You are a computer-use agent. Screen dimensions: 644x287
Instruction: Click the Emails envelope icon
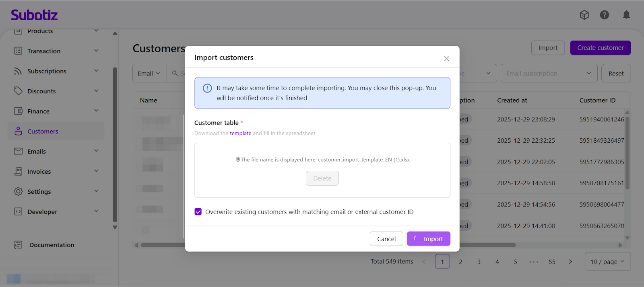tap(18, 151)
